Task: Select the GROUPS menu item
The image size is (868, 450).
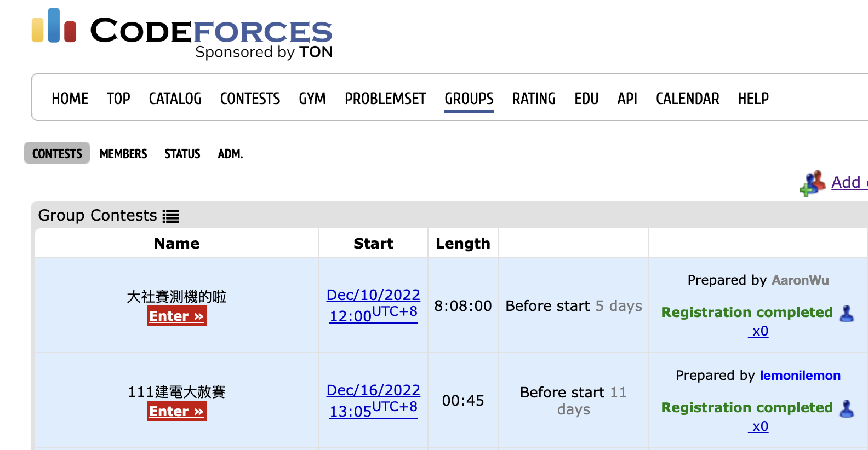Action: pyautogui.click(x=469, y=99)
